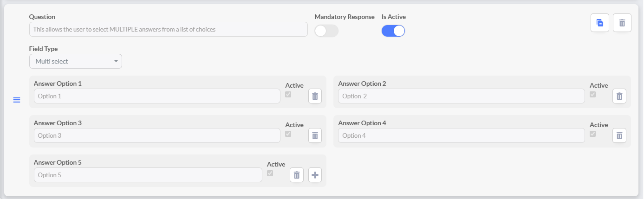Select the Answer Option 3 input field
Viewport: 644px width, 199px height.
pyautogui.click(x=157, y=135)
